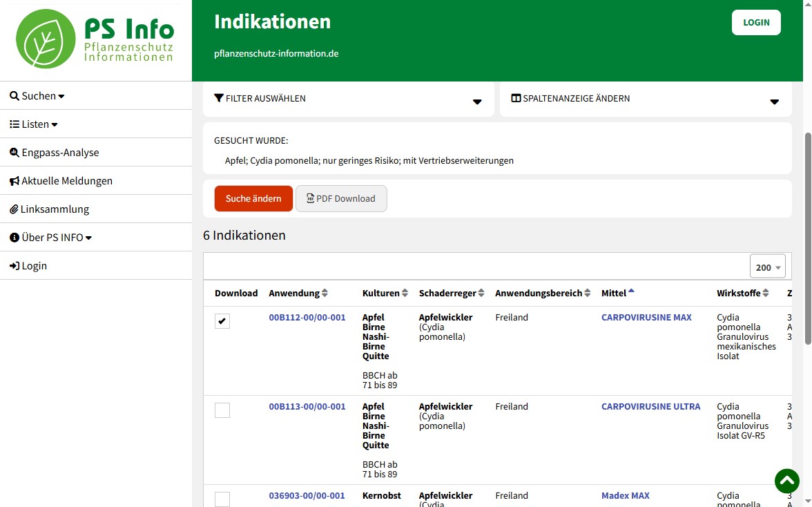Open the Engpass-Analyse menu item

tap(60, 153)
